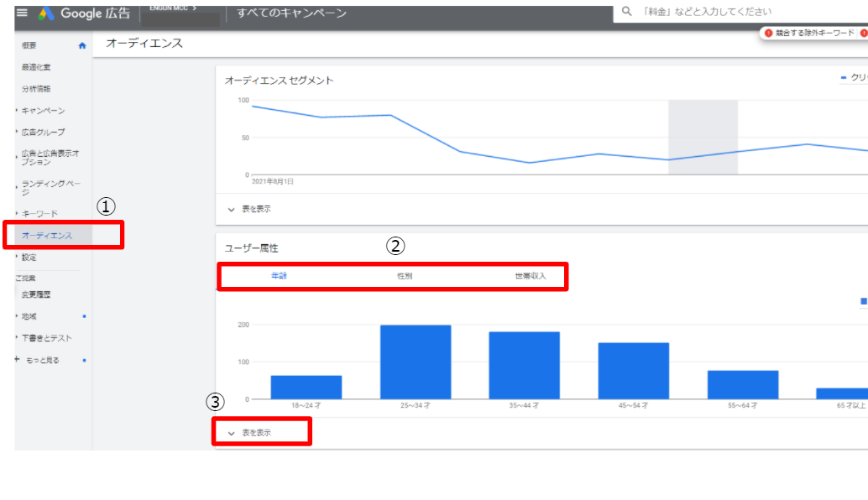
Task: Show table under ユーザー属性 bar chart
Action: point(249,433)
